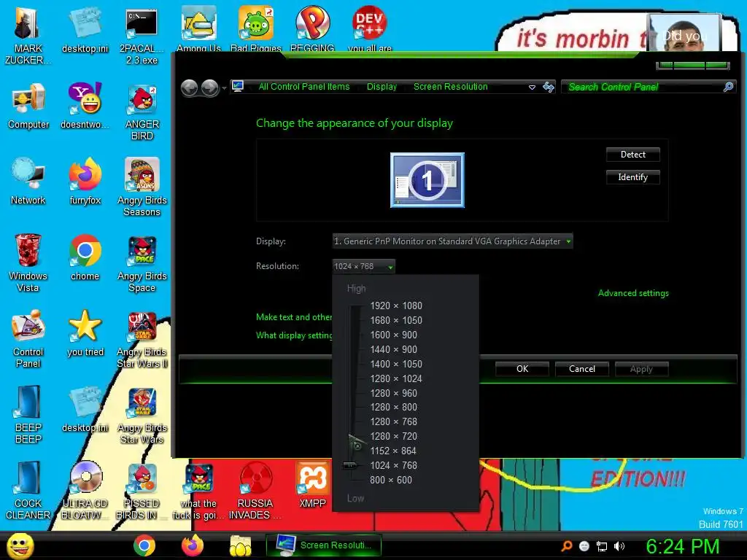Select the you tried star icon
This screenshot has width=747, height=560.
tap(85, 333)
